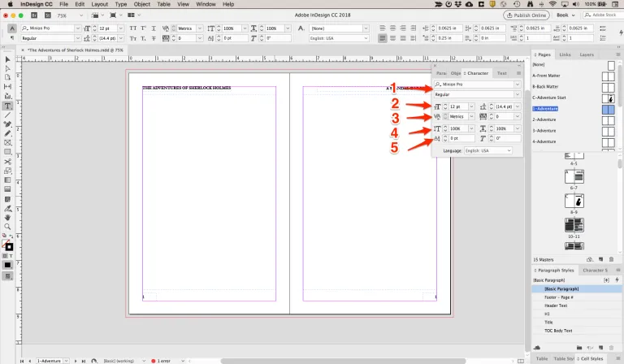This screenshot has width=624, height=364.
Task: Select the Line tool
Action: pos(7,115)
